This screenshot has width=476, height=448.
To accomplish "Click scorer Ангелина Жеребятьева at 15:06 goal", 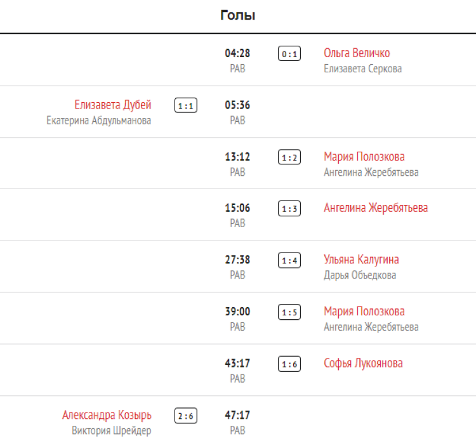I will [x=376, y=208].
